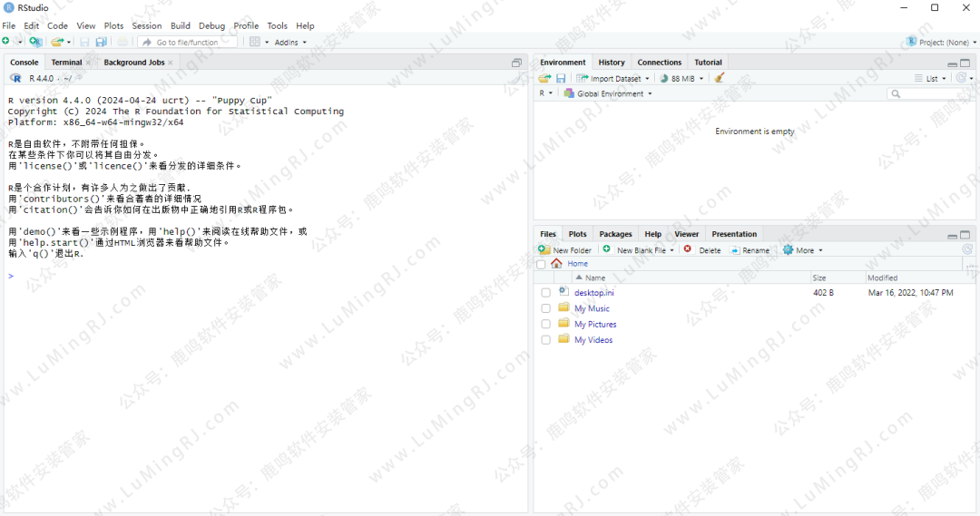The image size is (980, 516).
Task: Switch to the Tutorial tab
Action: click(708, 63)
